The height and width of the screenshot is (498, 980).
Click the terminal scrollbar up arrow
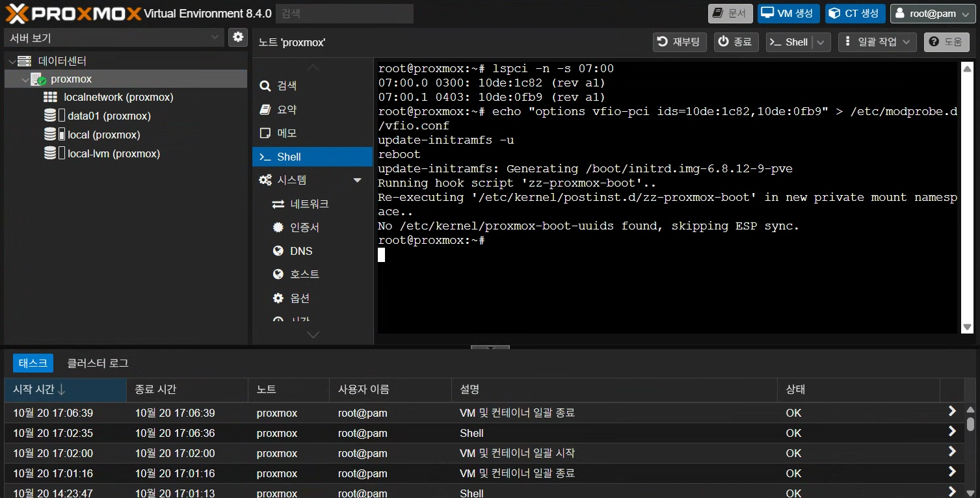[967, 68]
